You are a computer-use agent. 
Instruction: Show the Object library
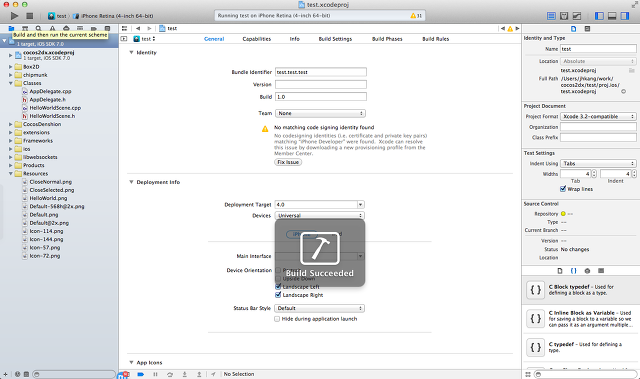click(x=587, y=271)
